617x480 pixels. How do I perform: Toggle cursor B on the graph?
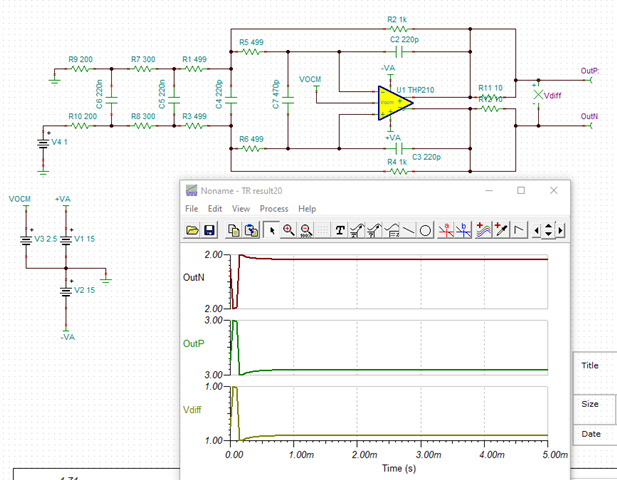coord(464,231)
